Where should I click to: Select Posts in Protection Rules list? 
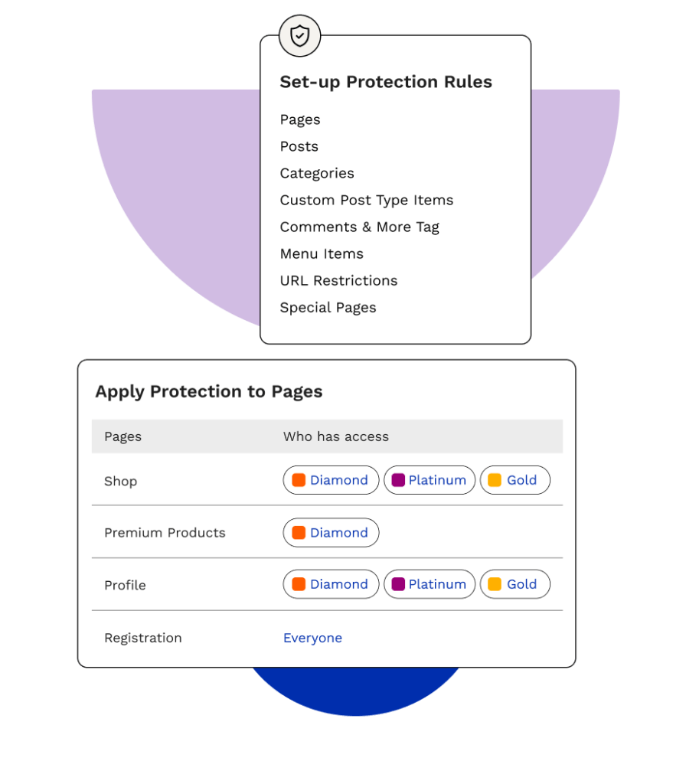coord(299,146)
